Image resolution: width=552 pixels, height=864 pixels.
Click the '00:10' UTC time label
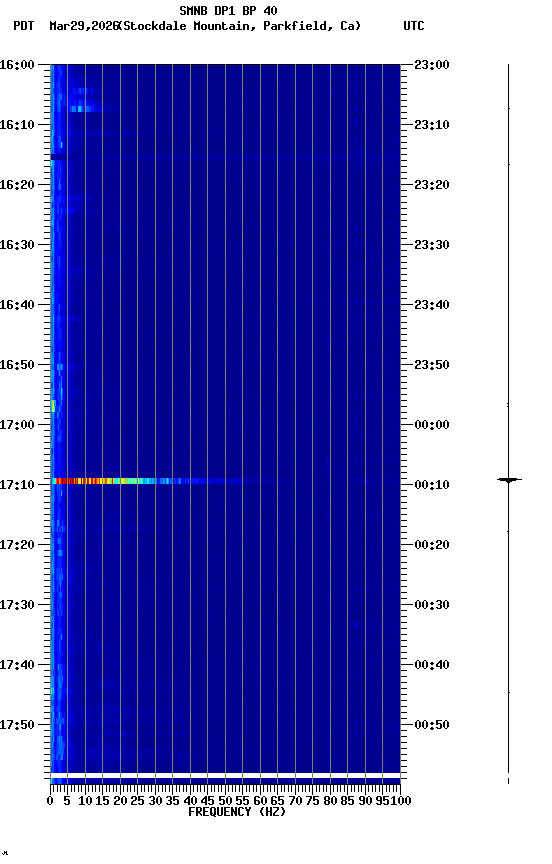click(432, 485)
